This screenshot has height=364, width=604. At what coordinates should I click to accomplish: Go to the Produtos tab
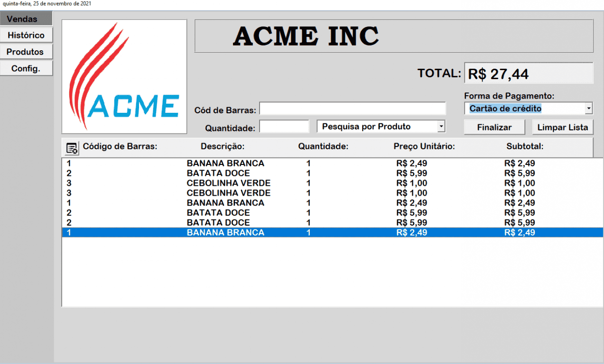[26, 52]
